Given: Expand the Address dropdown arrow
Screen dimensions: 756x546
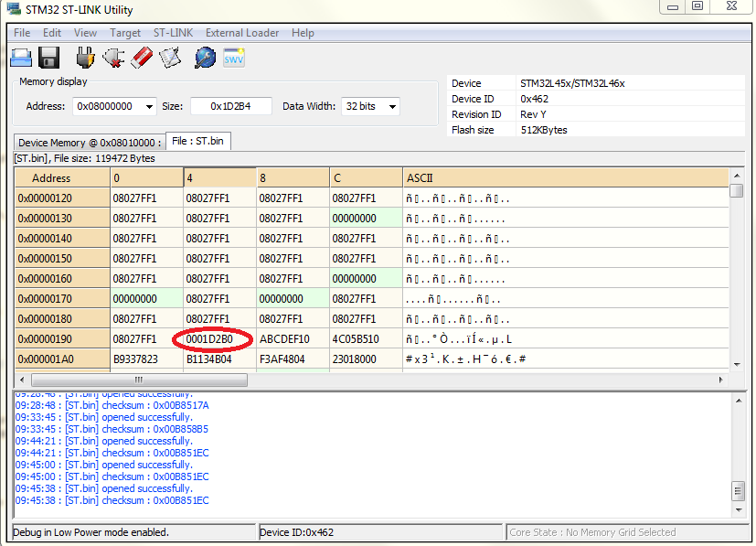Looking at the screenshot, I should (x=150, y=107).
